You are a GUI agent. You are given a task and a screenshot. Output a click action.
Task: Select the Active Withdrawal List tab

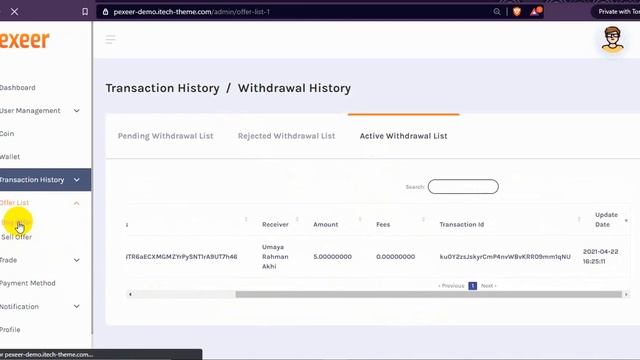[403, 136]
